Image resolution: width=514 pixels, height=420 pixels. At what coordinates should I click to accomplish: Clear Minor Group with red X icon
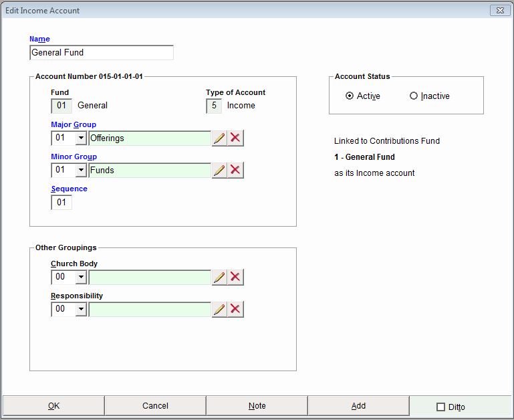[x=235, y=171]
